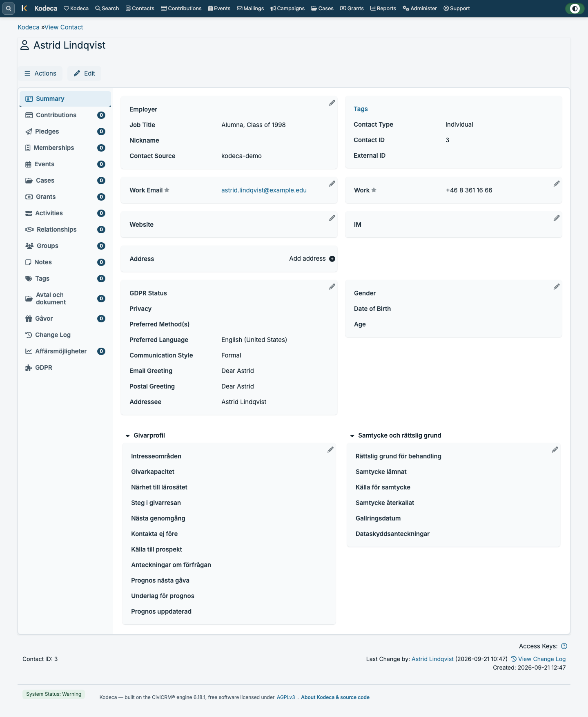Open the Administer menu

tap(420, 8)
